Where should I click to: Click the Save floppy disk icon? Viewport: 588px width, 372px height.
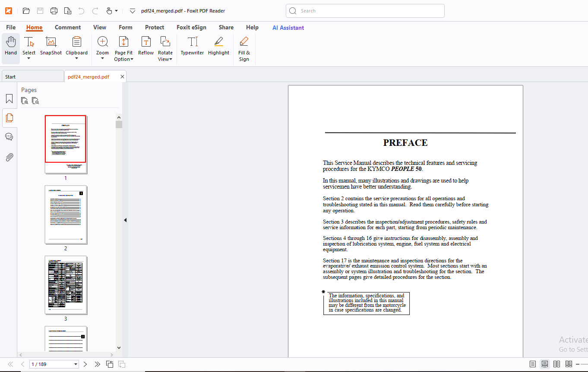(40, 11)
